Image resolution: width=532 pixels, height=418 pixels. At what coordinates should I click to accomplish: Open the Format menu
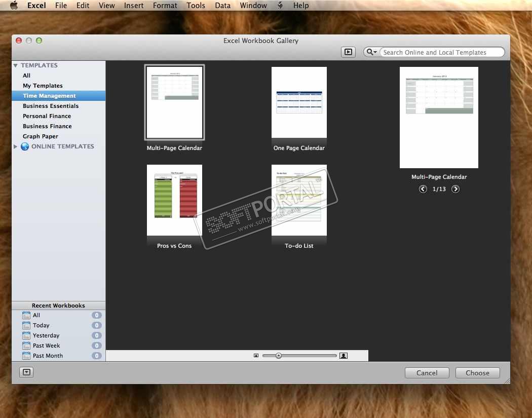(165, 6)
